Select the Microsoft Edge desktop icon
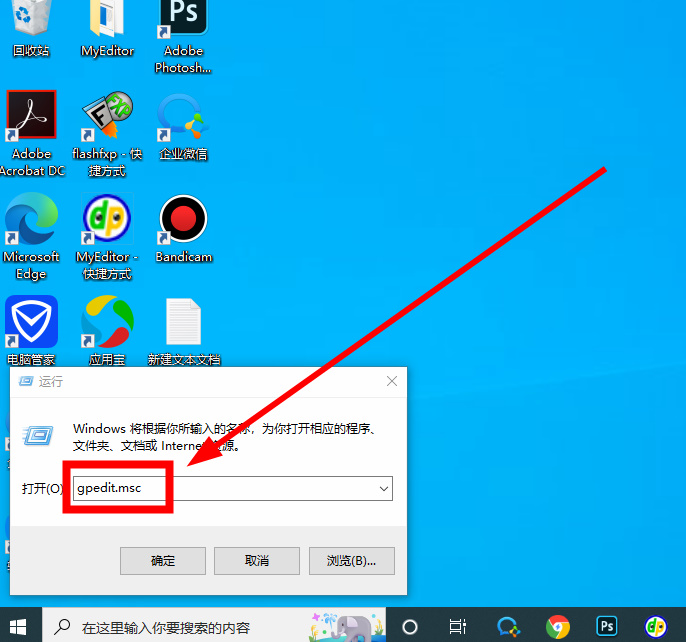686x642 pixels. [x=31, y=220]
